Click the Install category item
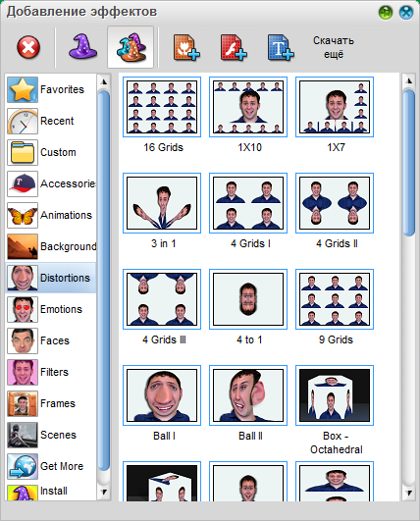Image resolution: width=420 pixels, height=521 pixels. click(x=51, y=493)
